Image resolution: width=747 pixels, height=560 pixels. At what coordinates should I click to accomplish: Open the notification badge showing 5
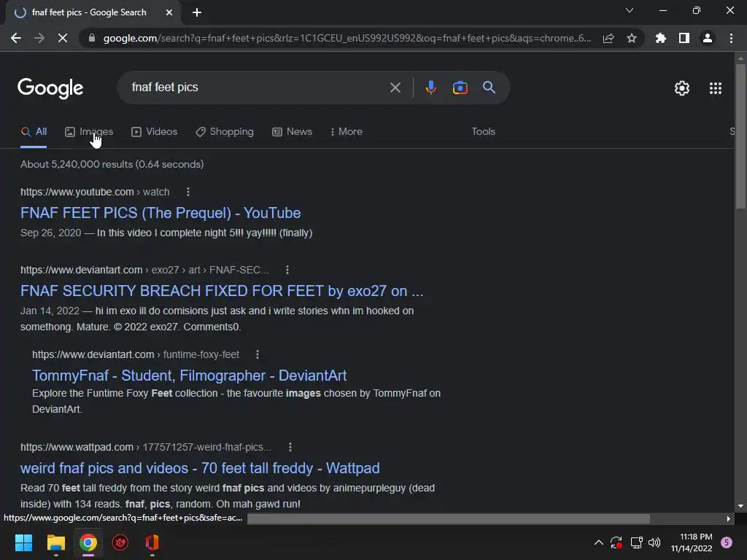[727, 542]
